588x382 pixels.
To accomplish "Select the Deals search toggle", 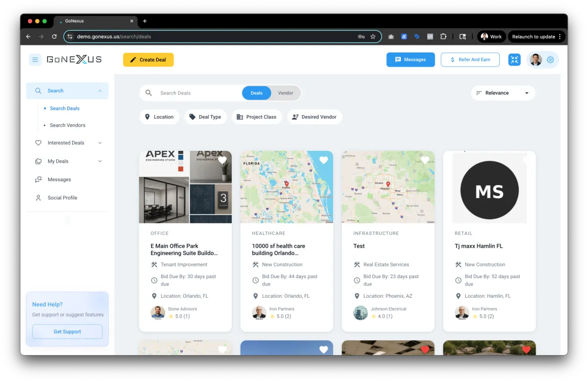I will click(257, 93).
